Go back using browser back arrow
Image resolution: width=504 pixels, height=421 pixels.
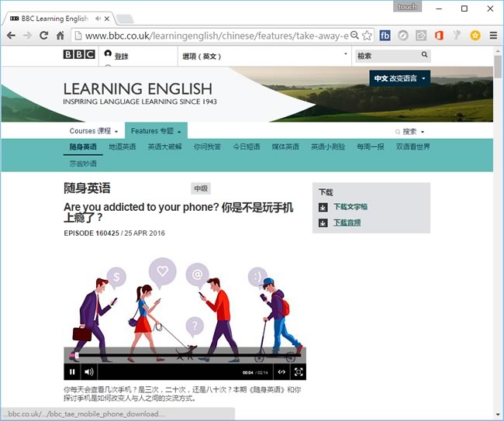click(11, 36)
